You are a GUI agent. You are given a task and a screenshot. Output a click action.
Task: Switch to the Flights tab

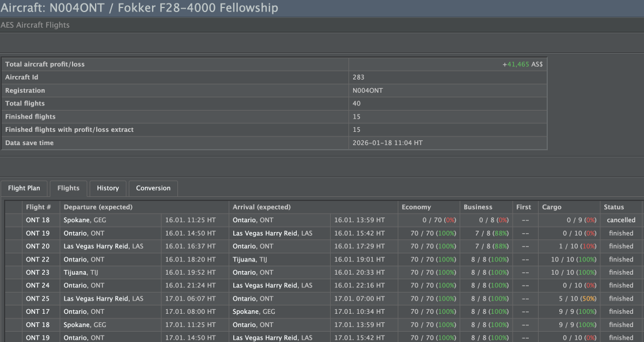point(69,188)
